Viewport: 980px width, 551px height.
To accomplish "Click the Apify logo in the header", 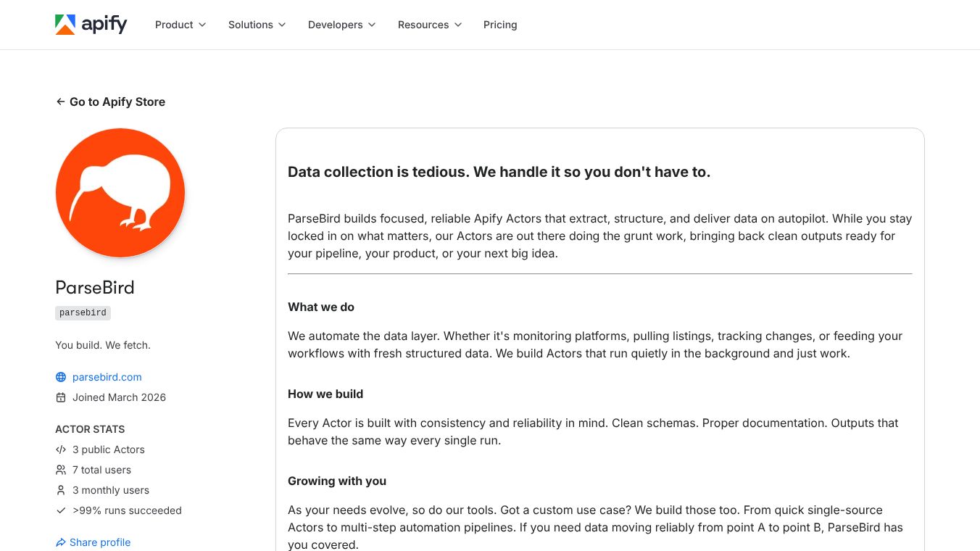I will [91, 24].
